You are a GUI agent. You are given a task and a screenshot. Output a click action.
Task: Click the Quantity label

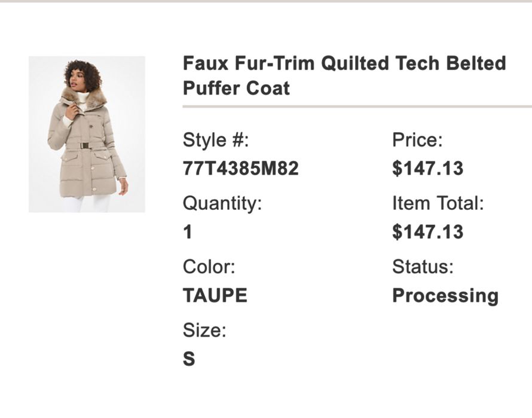coord(222,203)
